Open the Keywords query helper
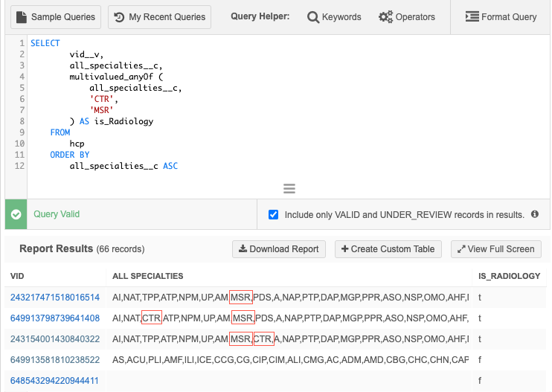Viewport: 552px width, 392px height. pos(334,17)
